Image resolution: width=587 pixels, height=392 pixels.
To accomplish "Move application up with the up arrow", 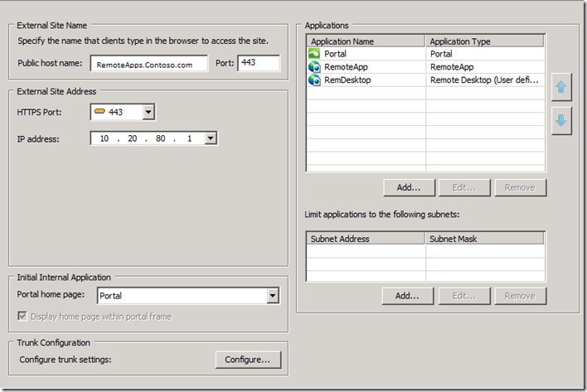I will click(561, 87).
